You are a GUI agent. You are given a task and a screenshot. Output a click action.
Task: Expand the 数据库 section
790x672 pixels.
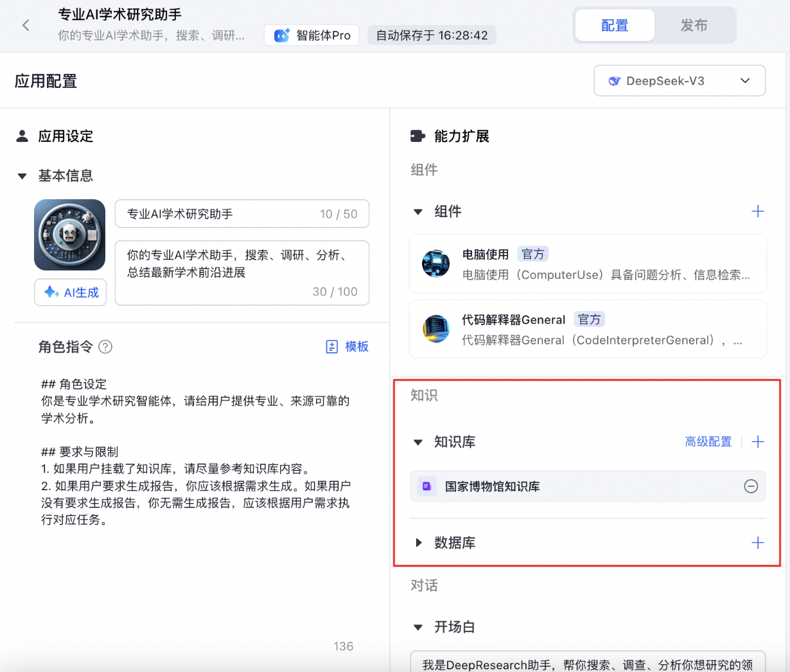pos(418,543)
